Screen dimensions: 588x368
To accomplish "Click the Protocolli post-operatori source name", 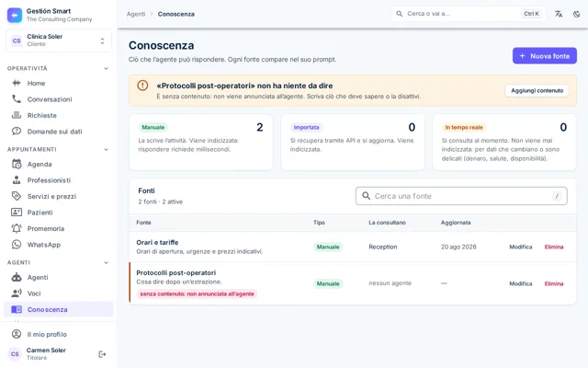I will (175, 272).
